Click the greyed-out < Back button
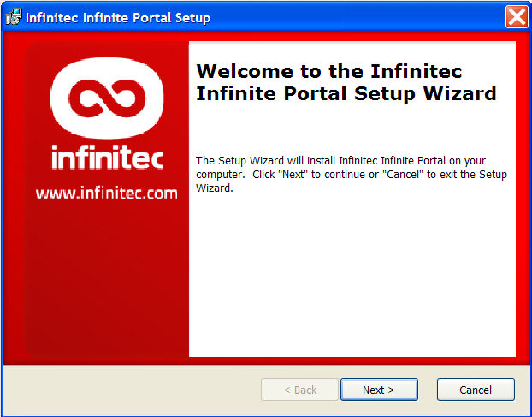The image size is (532, 417). click(299, 390)
